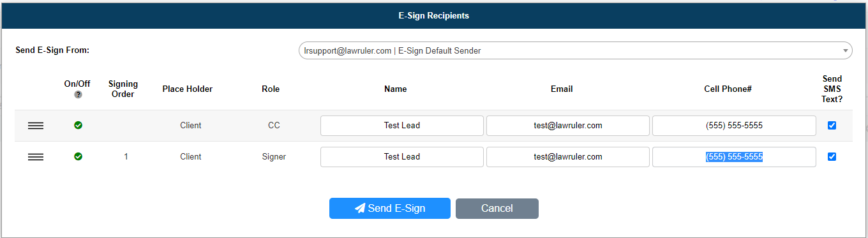Click the Name field in Signer row
The height and width of the screenshot is (238, 868).
tap(402, 157)
